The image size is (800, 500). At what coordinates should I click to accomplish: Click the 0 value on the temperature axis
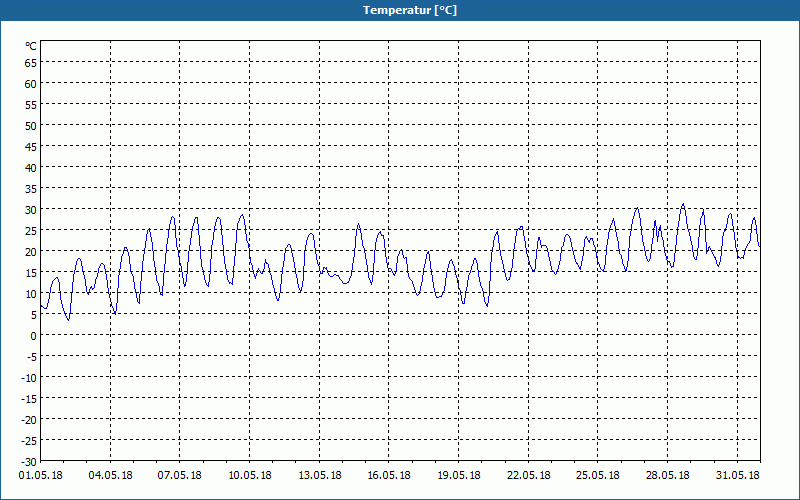(34, 336)
